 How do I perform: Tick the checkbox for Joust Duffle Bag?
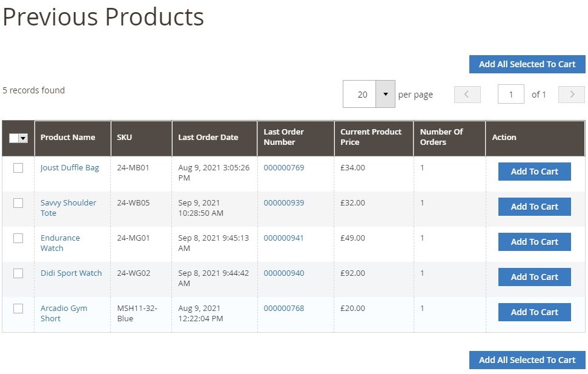(x=18, y=168)
